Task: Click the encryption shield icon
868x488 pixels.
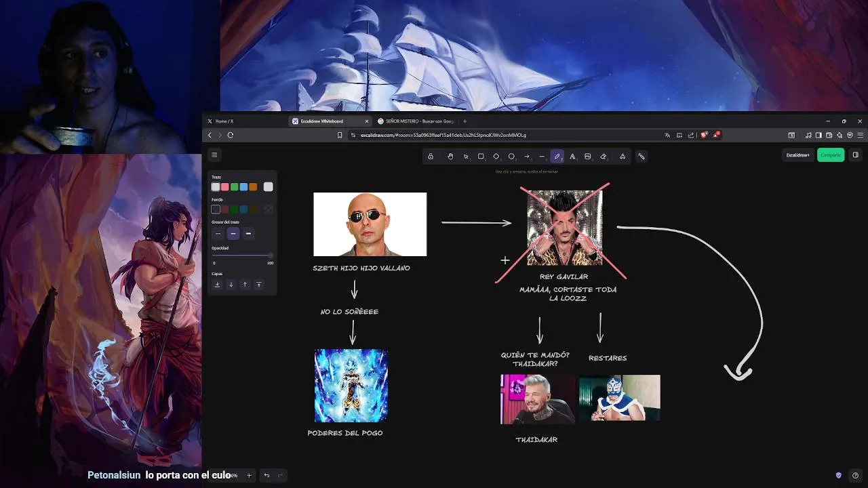Action: [839, 475]
